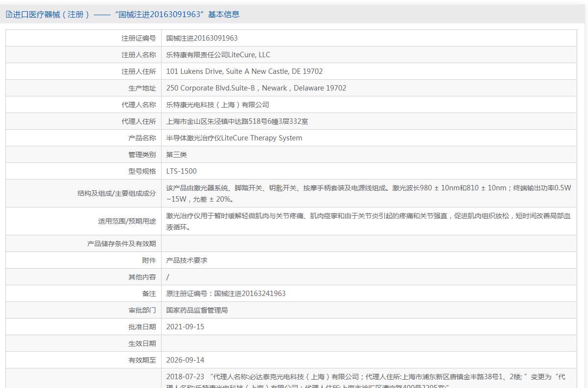Click the 其他内容 label
The height and width of the screenshot is (388, 588).
(x=142, y=277)
